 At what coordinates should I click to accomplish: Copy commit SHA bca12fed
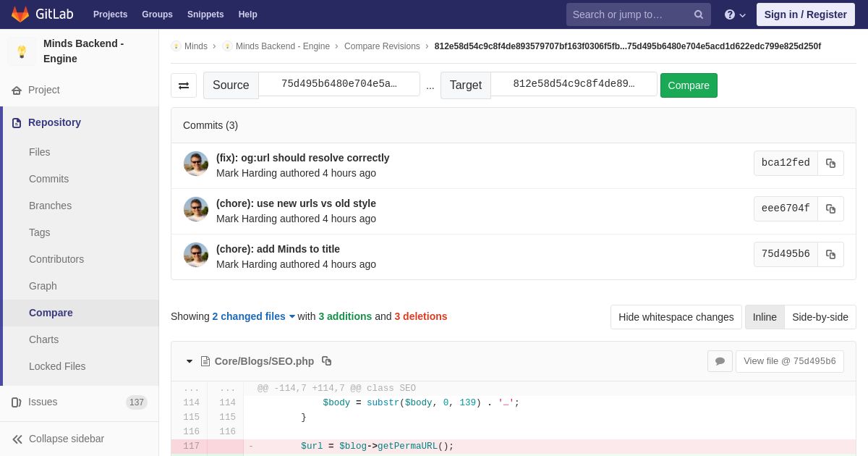(x=830, y=164)
